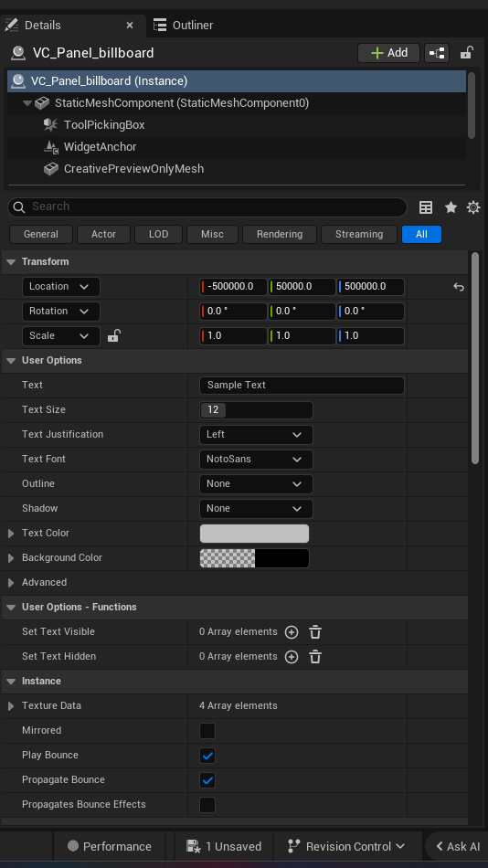Open the Background Color swatch

254,558
